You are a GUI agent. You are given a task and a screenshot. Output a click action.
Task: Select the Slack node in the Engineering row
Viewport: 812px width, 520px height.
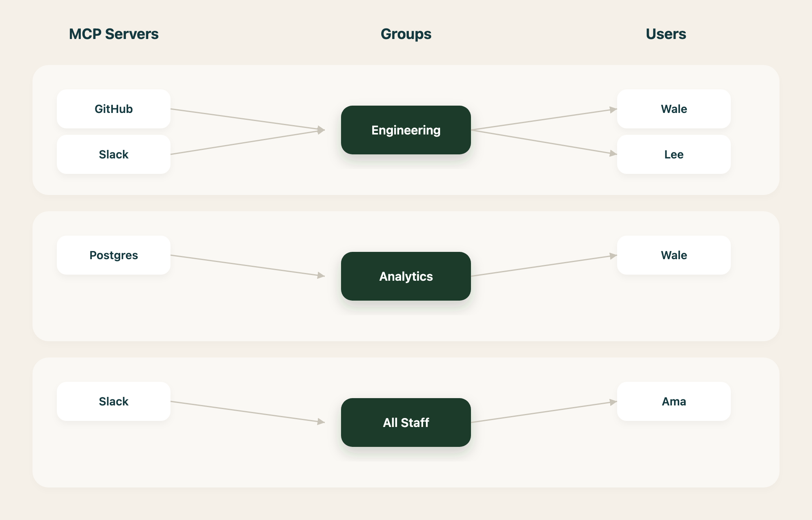[x=114, y=154]
